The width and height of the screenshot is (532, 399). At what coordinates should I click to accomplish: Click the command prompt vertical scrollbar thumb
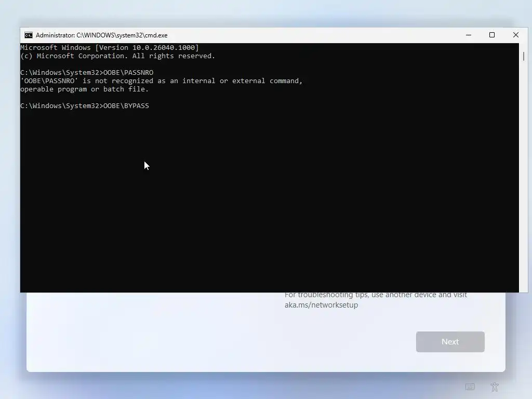524,56
